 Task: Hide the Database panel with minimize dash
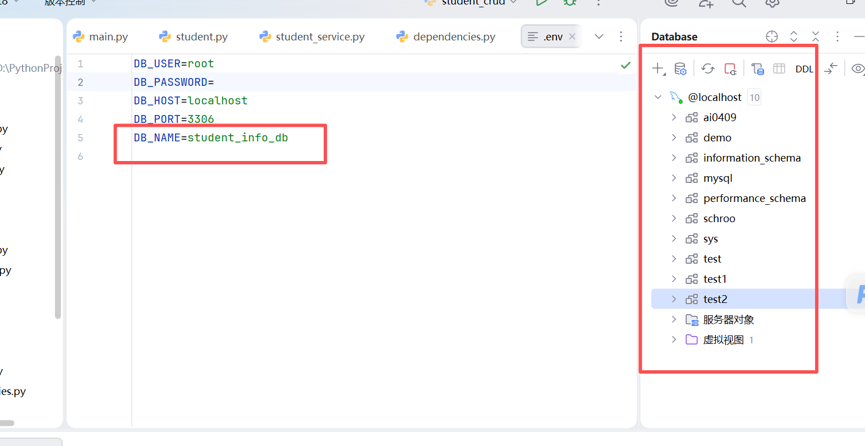tap(859, 36)
